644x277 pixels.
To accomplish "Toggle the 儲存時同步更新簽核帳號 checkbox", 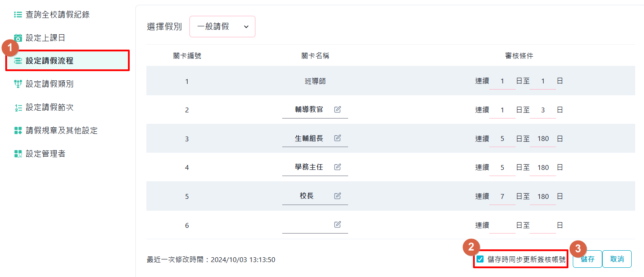I will 480,259.
